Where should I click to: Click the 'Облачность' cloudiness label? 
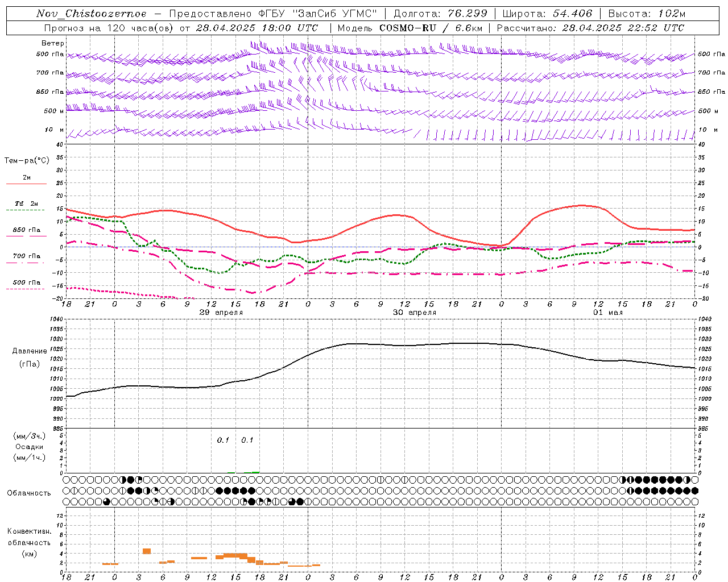point(29,493)
